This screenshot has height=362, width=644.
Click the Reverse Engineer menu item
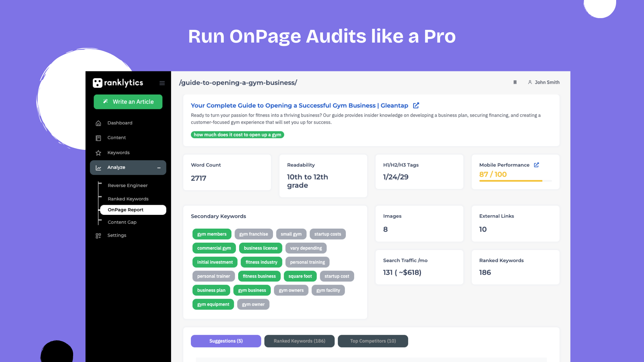click(x=127, y=185)
